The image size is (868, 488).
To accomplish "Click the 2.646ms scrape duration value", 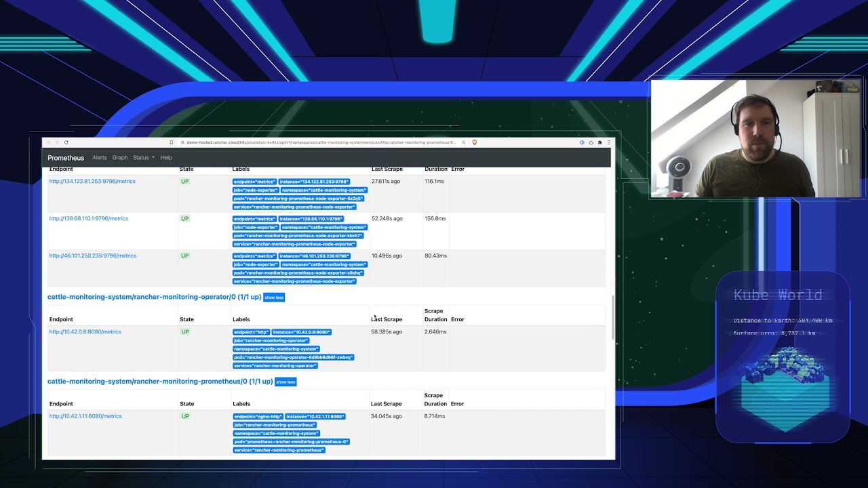I will 435,332.
